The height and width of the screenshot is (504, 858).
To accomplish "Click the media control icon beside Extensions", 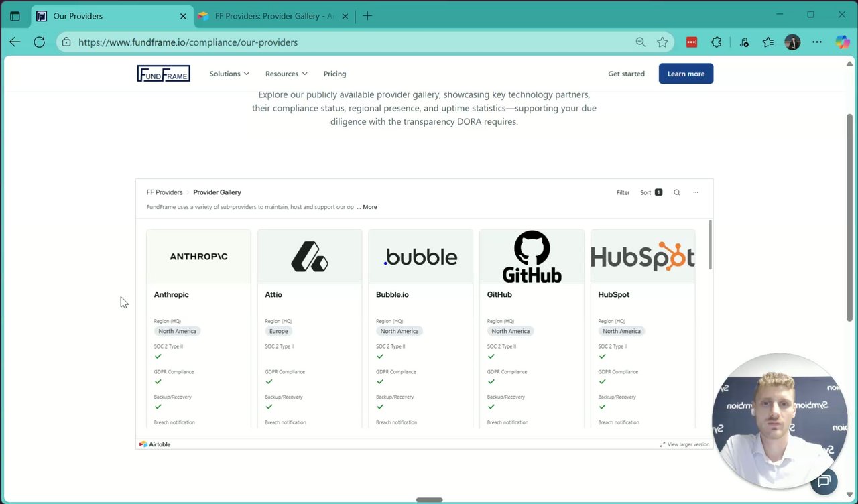I will 744,42.
